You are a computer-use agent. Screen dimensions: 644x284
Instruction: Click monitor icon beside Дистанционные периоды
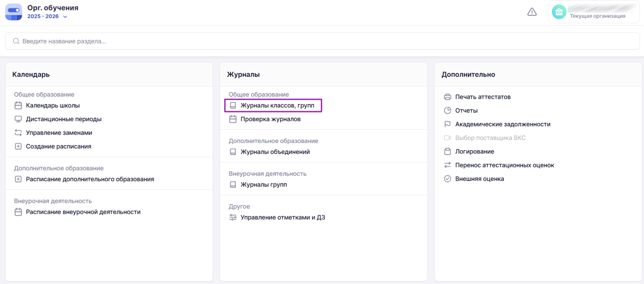coord(18,119)
